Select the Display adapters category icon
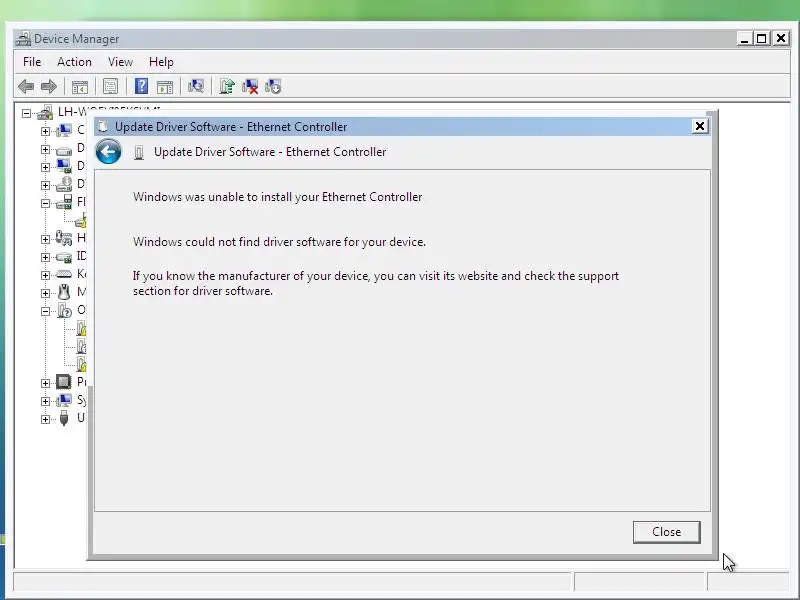This screenshot has width=800, height=600. (64, 166)
